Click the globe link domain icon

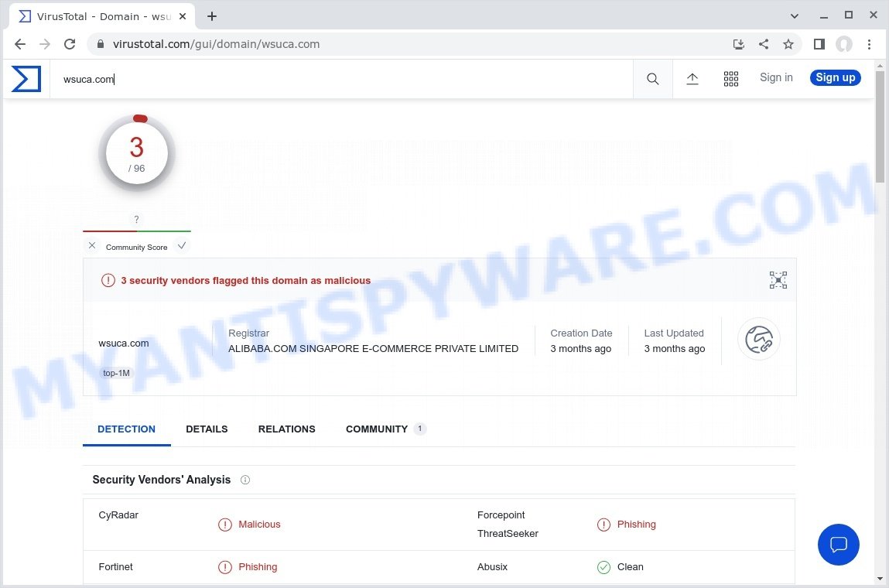tap(758, 339)
